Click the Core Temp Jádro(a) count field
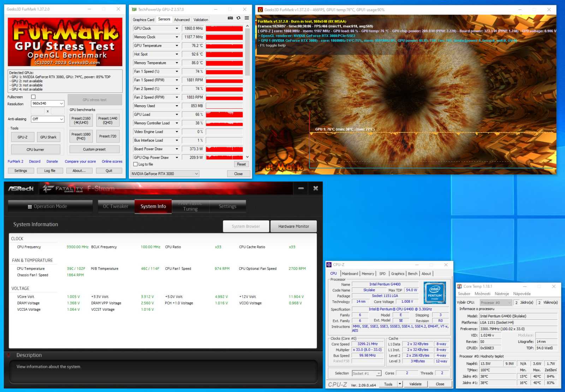The width and height of the screenshot is (565, 392). 517,303
